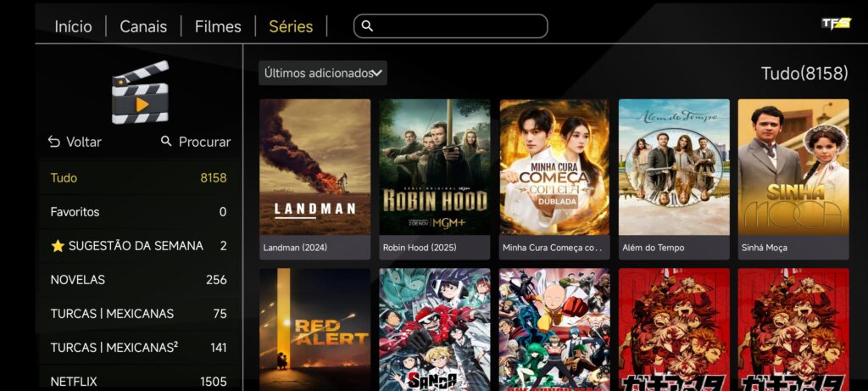Select the star SUGESTÃO DA SEMANA category

[x=140, y=246]
